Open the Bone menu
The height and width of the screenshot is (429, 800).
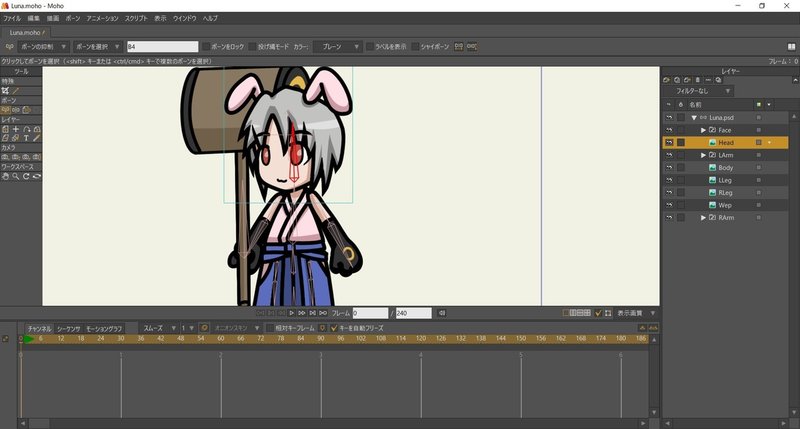click(72, 18)
